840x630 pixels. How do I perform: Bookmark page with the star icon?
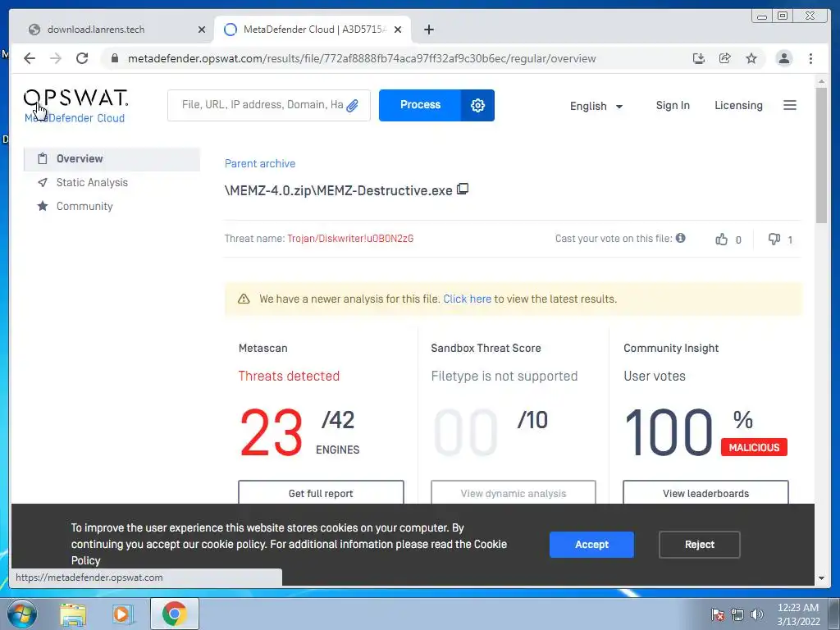[751, 58]
